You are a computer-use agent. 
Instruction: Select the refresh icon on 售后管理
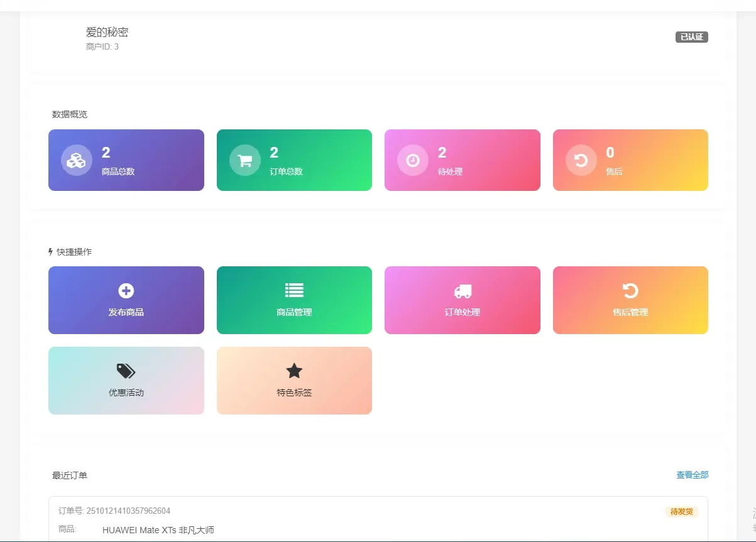click(630, 290)
